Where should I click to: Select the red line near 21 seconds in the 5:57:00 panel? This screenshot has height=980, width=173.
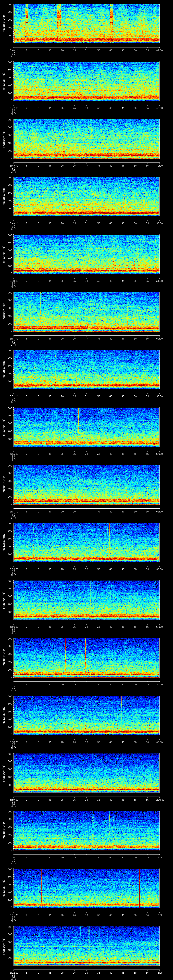tap(65, 652)
